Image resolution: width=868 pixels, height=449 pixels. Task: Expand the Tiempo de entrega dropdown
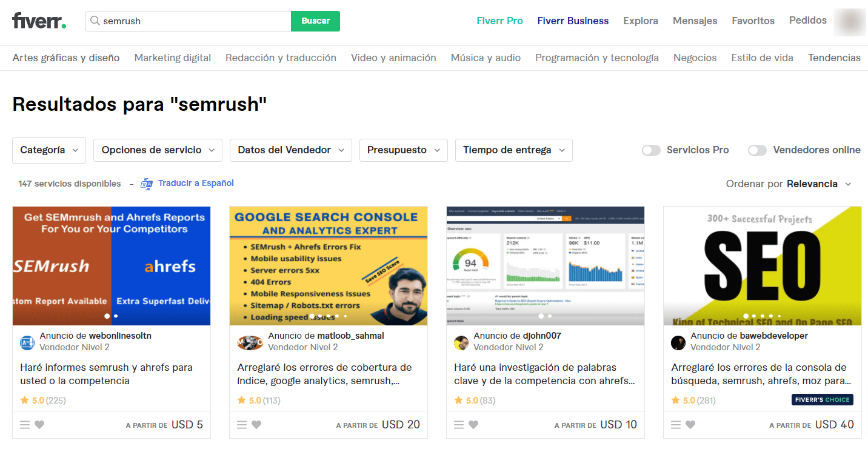click(x=514, y=150)
